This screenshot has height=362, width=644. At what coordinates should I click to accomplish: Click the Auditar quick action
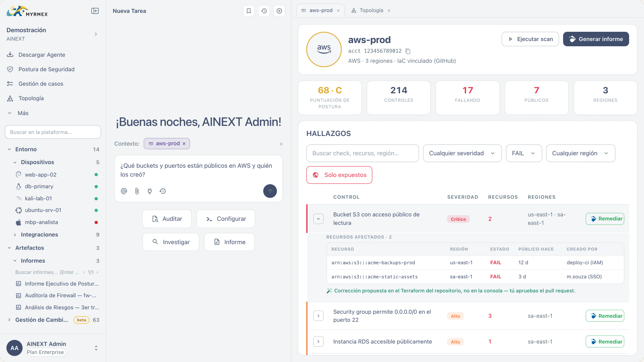(167, 219)
